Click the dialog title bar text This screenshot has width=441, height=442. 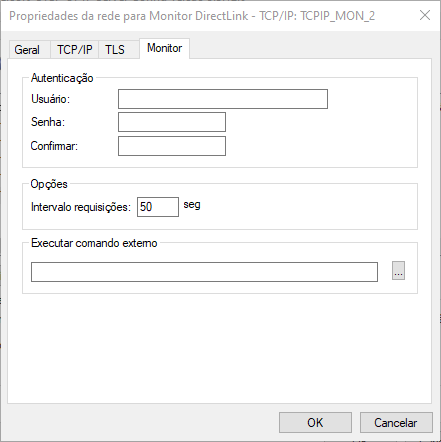point(192,16)
